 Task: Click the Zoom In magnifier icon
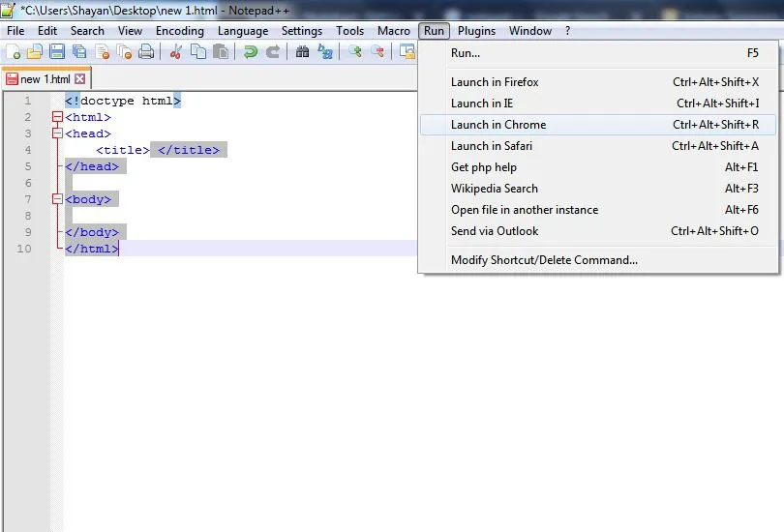point(355,51)
